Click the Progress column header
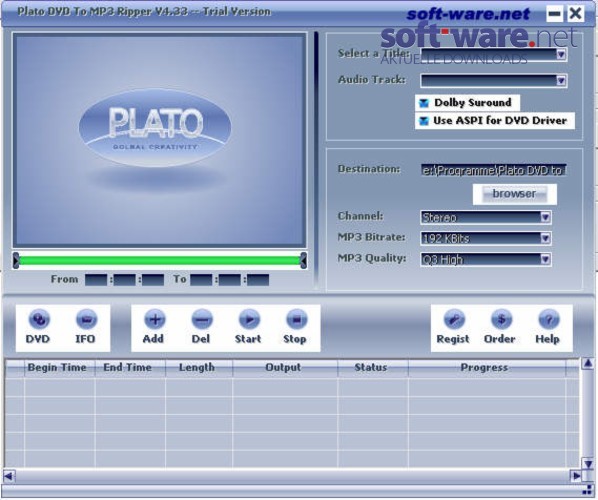 coord(487,368)
